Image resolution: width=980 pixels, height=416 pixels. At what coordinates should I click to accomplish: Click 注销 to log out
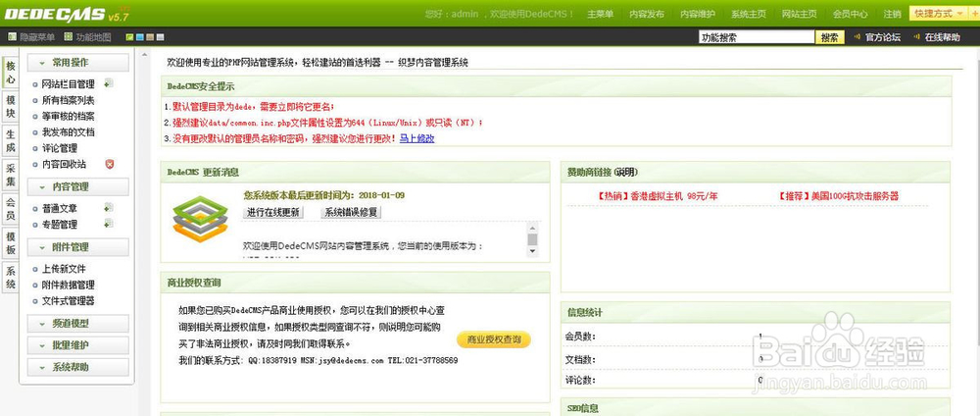coord(892,14)
